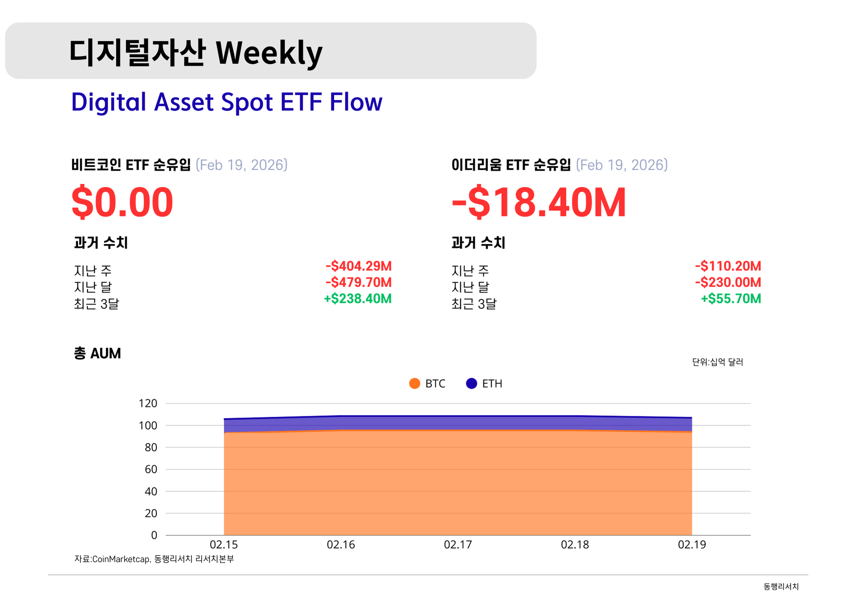Click the orange BTC legend dot
The image size is (857, 616).
[414, 383]
